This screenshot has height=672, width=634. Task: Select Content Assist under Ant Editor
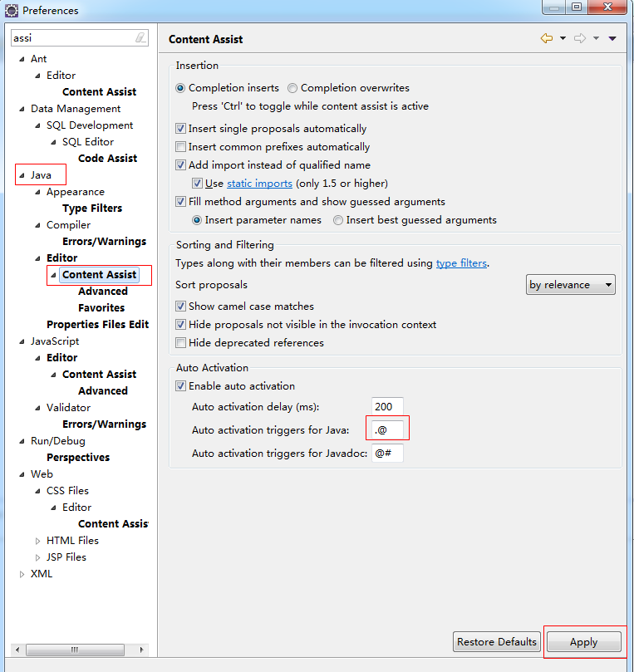coord(100,91)
